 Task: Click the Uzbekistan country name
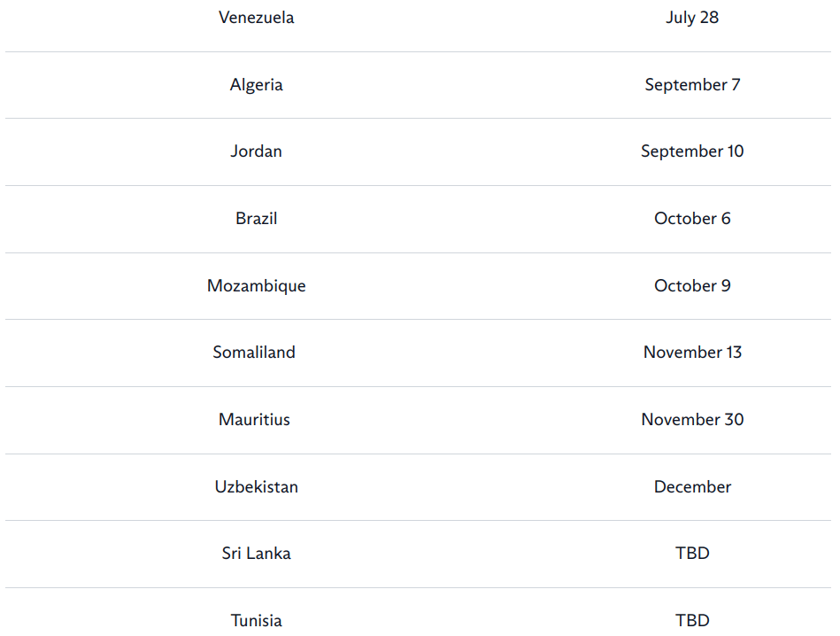pyautogui.click(x=257, y=487)
